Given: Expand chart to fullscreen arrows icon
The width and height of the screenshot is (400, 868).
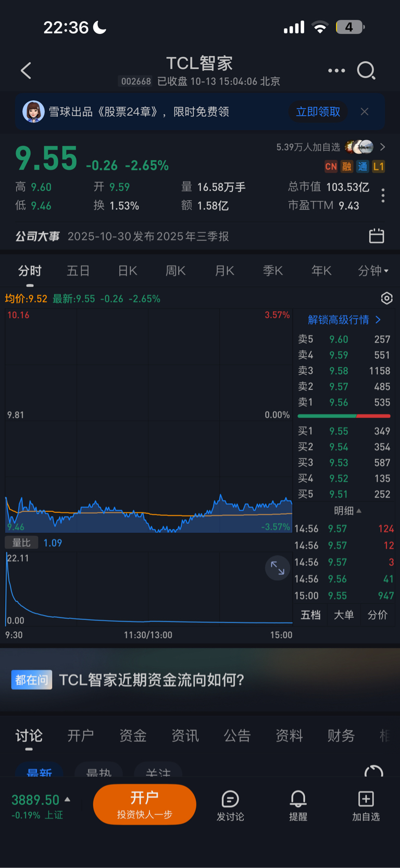Looking at the screenshot, I should (x=278, y=568).
